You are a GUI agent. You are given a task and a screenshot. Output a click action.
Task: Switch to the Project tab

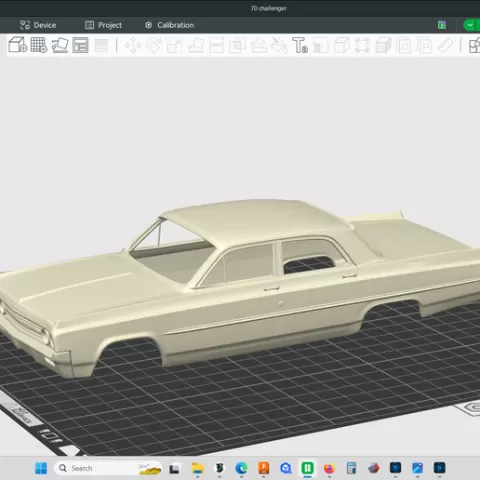(x=103, y=25)
